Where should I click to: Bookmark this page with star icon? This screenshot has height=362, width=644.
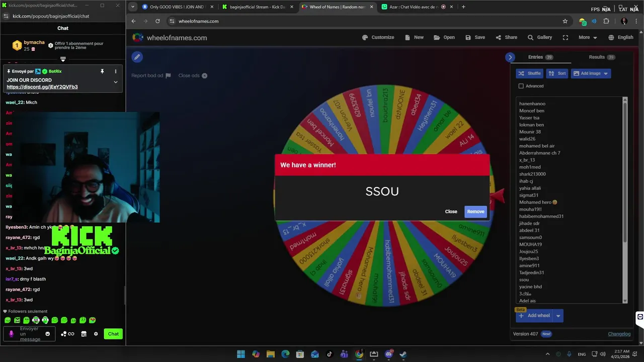565,21
